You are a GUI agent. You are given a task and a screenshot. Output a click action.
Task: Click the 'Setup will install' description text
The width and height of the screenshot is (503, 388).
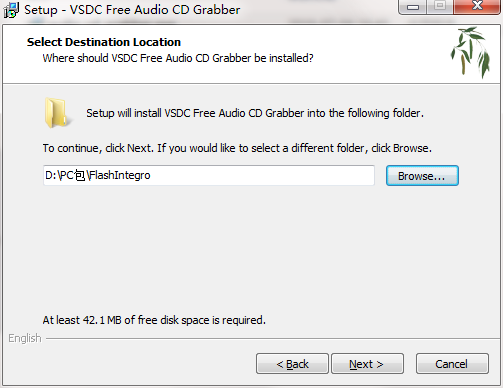pos(255,113)
